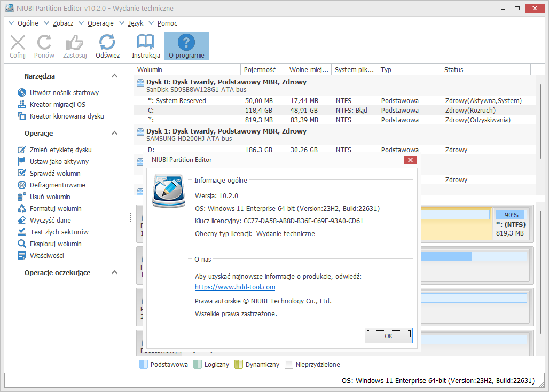
Task: Click the Dysk 0 drive icon
Action: tap(140, 83)
